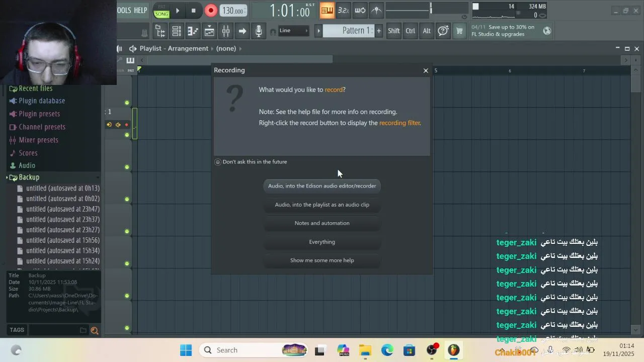Open the shopping cart icon
Image resolution: width=644 pixels, height=362 pixels.
(x=459, y=31)
